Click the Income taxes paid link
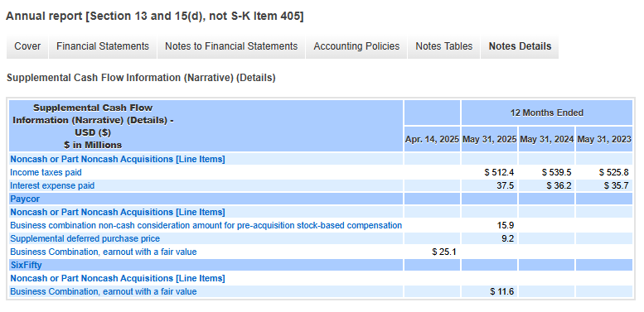 [x=46, y=173]
